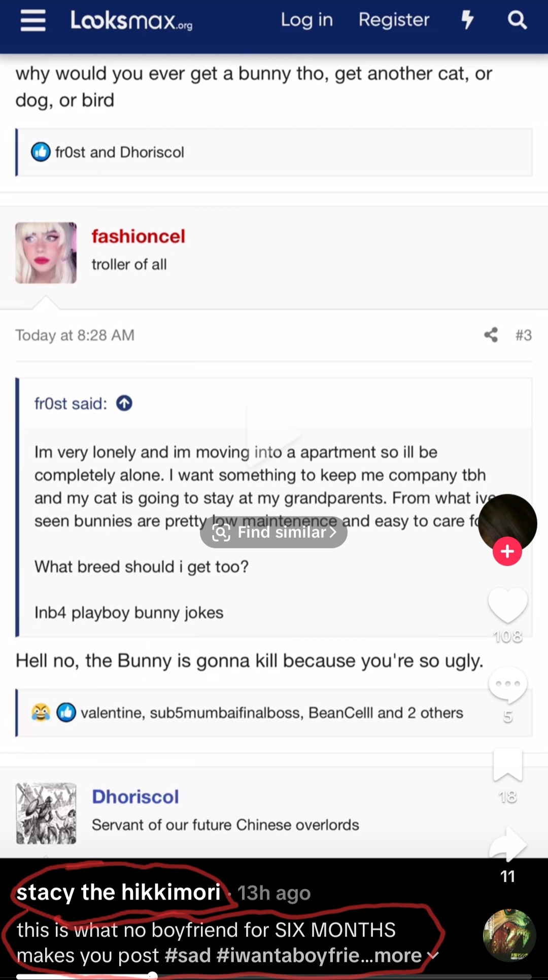
Task: Open the spinning sound disc thumbnail
Action: (509, 935)
